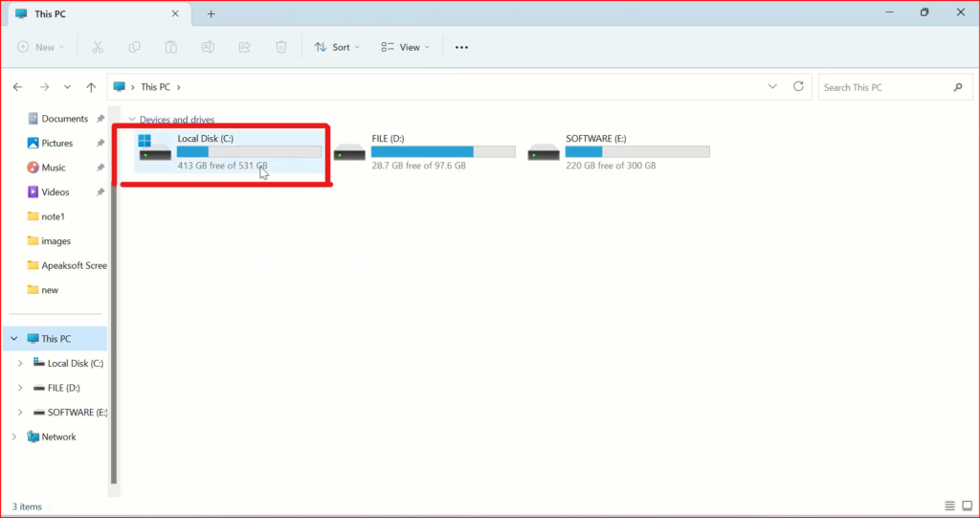Click the Cut scissors icon
980x518 pixels.
coord(98,47)
